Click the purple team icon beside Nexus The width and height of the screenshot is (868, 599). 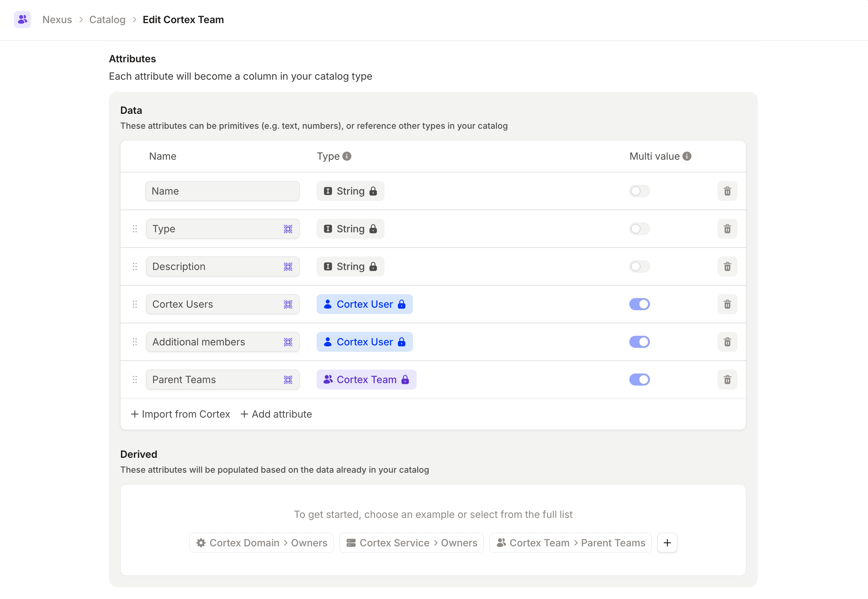(x=22, y=20)
